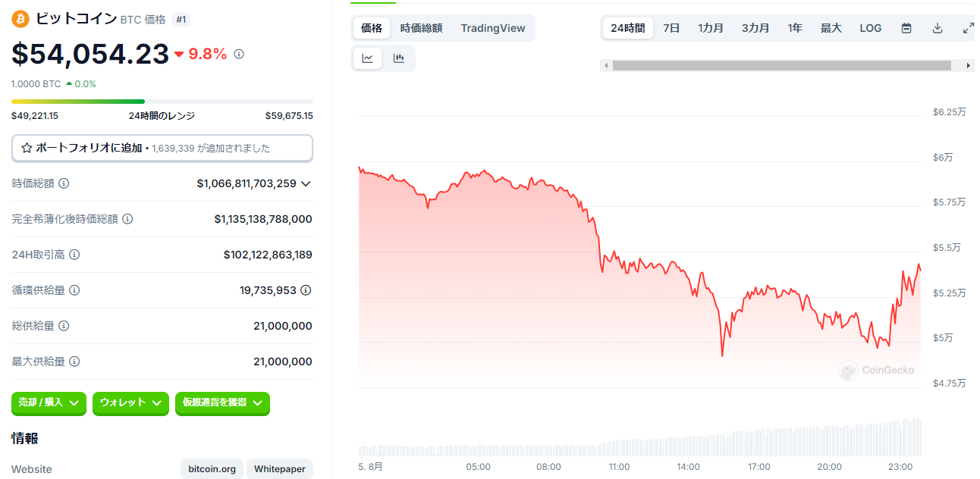
Task: Download the chart data
Action: [x=938, y=28]
